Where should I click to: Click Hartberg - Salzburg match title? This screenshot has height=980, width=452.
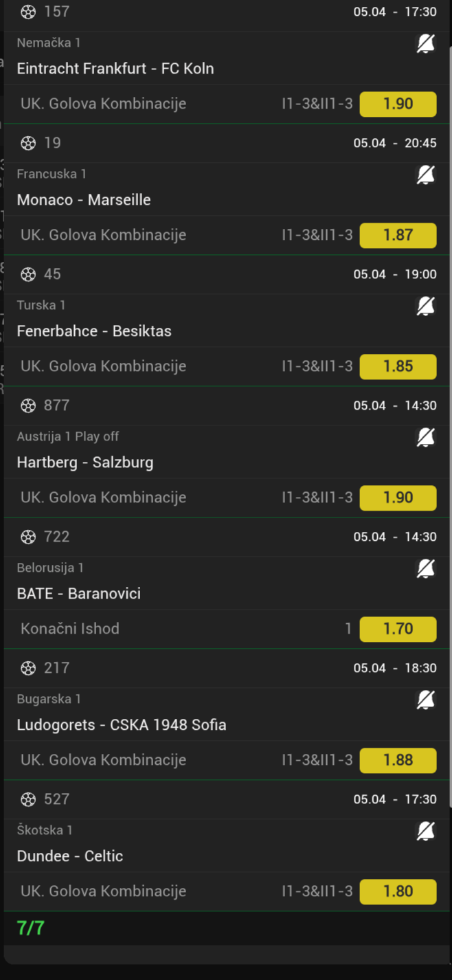(85, 463)
